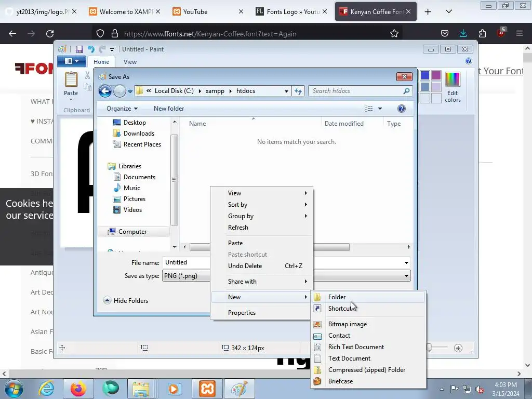
Task: Click the search magnifier icon
Action: tap(406, 91)
